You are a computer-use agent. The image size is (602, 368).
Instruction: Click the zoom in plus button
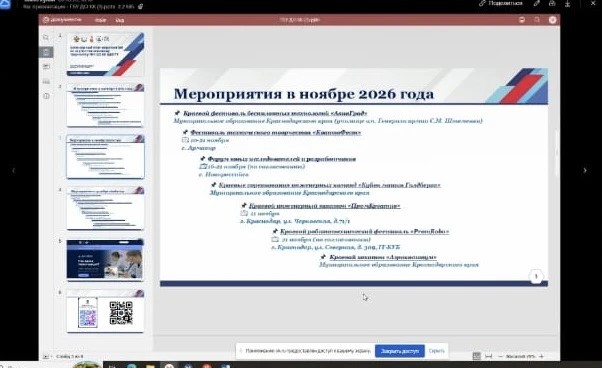pyautogui.click(x=541, y=356)
